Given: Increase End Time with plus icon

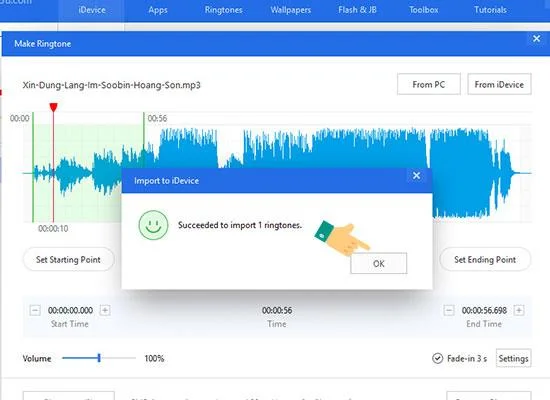Looking at the screenshot, I should point(519,311).
